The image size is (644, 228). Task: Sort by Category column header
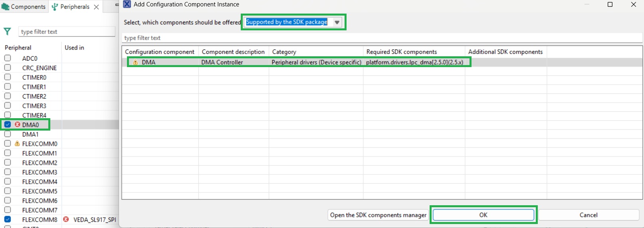(316, 52)
